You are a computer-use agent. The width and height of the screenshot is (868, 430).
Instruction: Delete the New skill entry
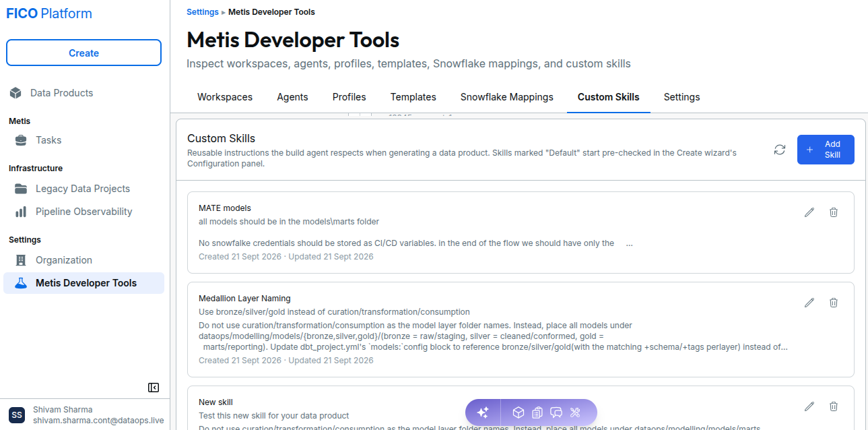tap(834, 406)
